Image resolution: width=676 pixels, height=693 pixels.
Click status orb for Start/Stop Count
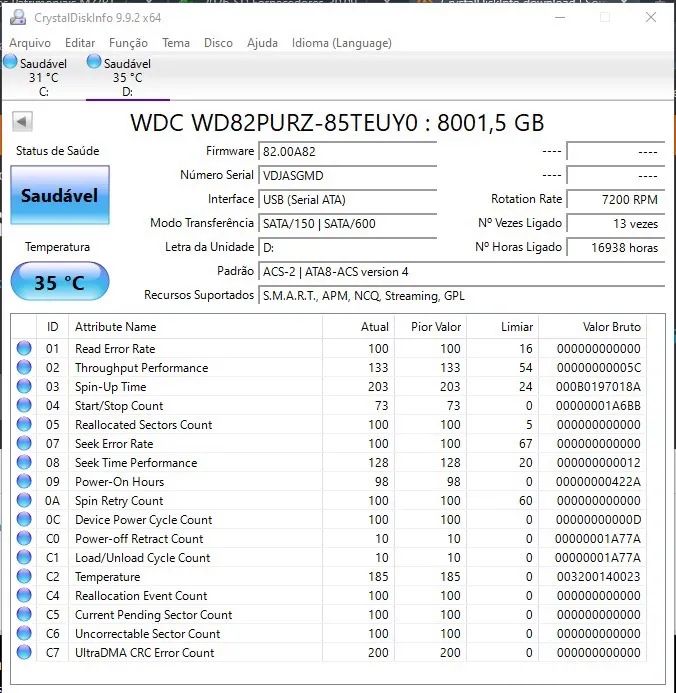pyautogui.click(x=24, y=405)
